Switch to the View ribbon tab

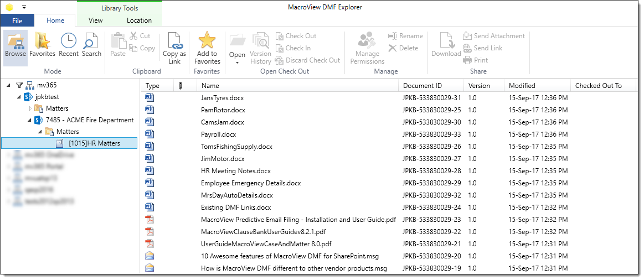(x=96, y=20)
